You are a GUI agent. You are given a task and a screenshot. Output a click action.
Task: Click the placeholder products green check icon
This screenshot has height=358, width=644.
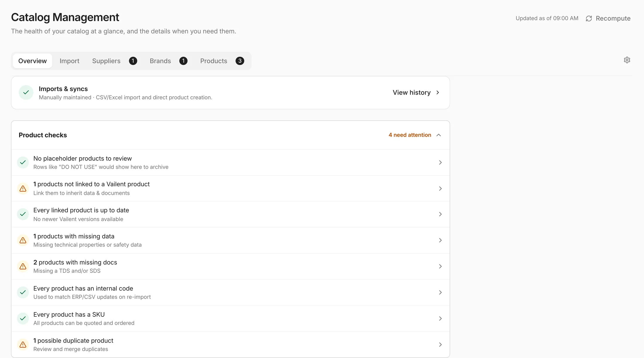click(x=23, y=162)
